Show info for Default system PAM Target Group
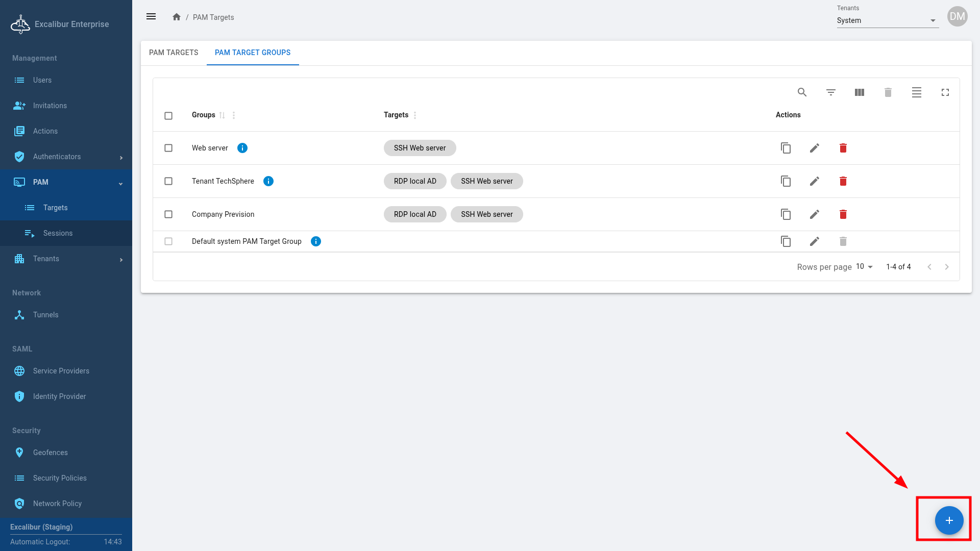Viewport: 980px width, 551px height. (315, 241)
